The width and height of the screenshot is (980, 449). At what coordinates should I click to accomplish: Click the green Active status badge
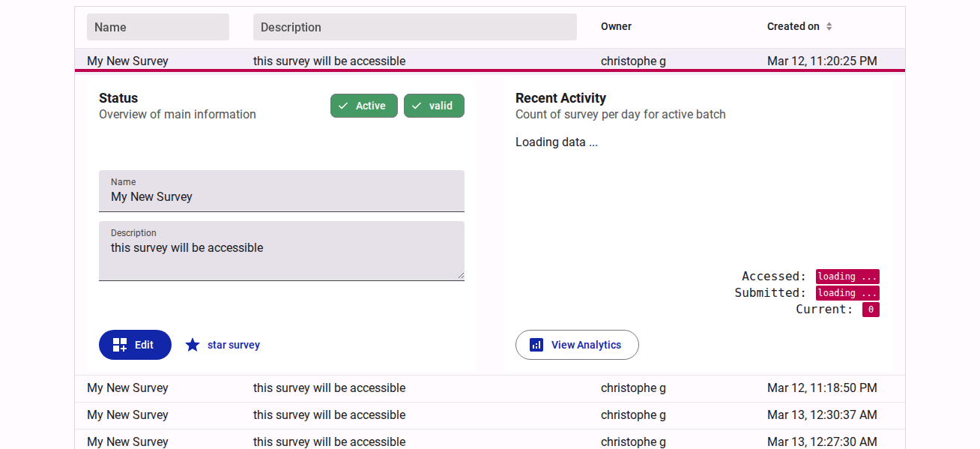(x=364, y=106)
